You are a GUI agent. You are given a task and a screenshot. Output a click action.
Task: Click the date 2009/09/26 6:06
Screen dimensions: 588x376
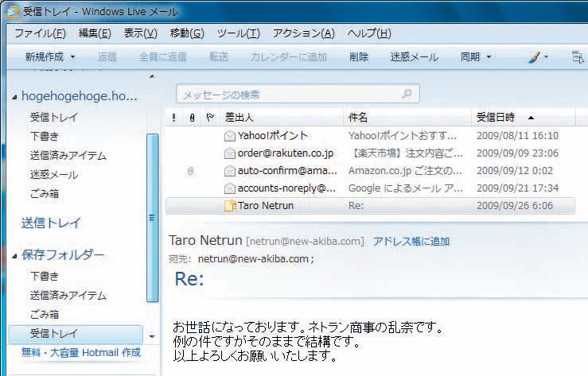click(x=515, y=206)
